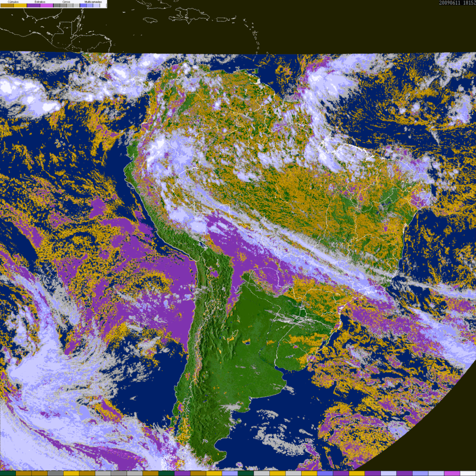
Task: Click the lightest gray Cirros legend swatch
Action: 76,5
